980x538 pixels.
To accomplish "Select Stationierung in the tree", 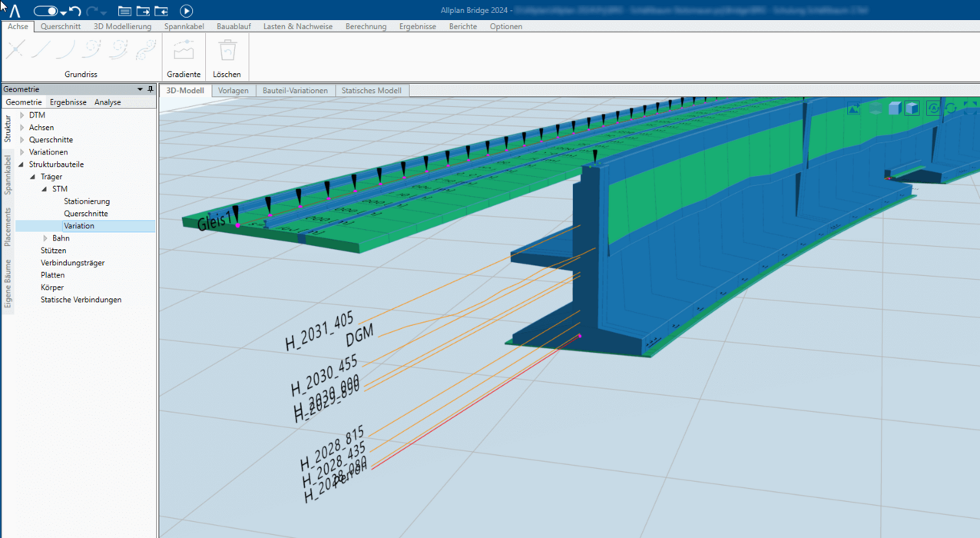I will point(87,201).
